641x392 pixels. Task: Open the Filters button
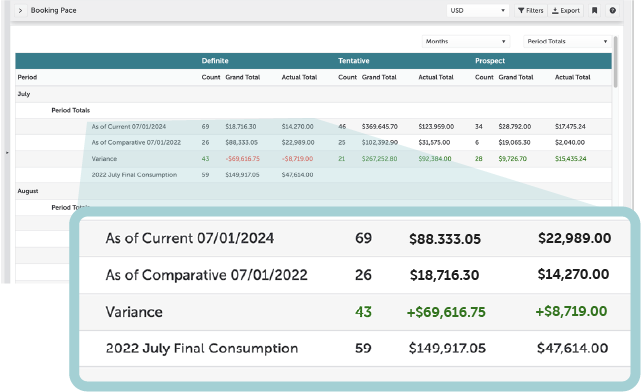click(x=530, y=11)
